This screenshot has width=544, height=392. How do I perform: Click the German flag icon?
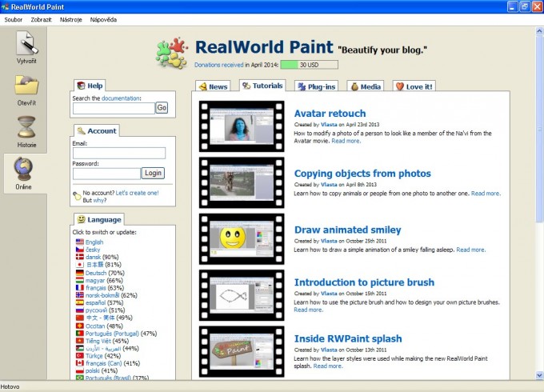pyautogui.click(x=80, y=273)
